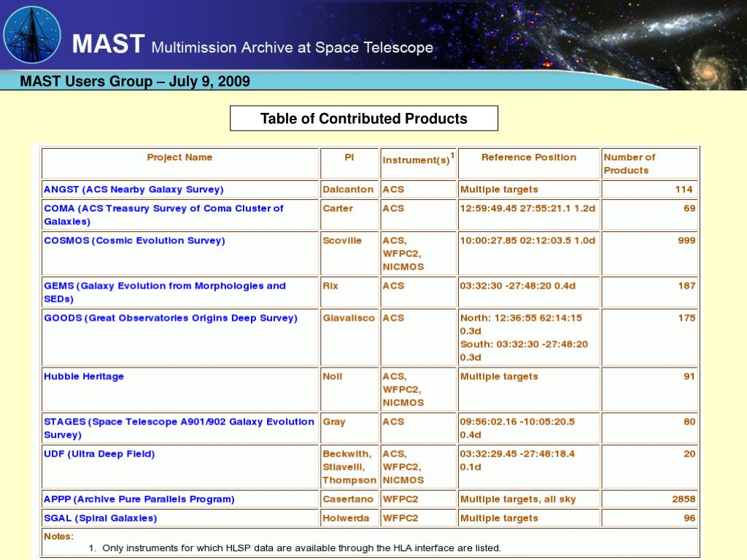Open the GOODS Great Observatories link
747x560 pixels.
pos(171,318)
